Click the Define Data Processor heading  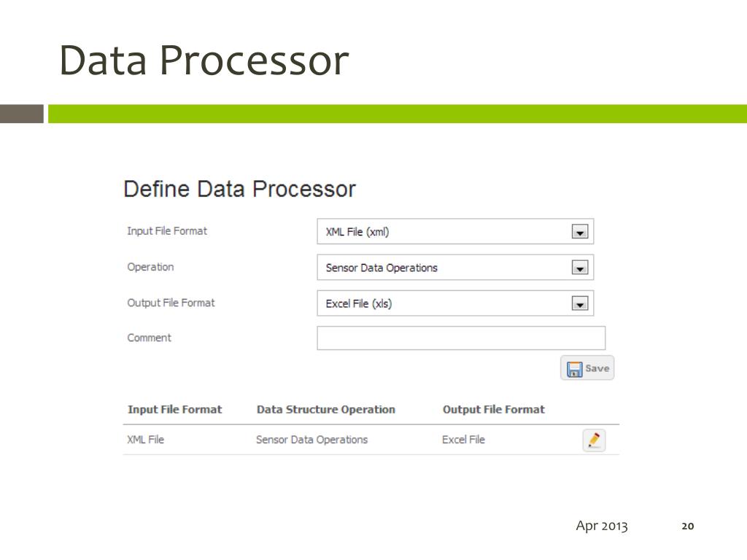[239, 189]
